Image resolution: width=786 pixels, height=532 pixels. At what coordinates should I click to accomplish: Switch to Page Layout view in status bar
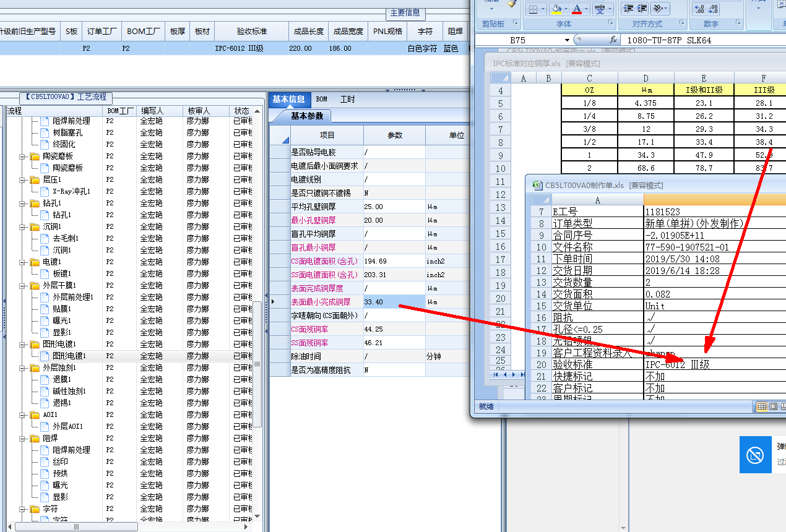click(x=774, y=406)
